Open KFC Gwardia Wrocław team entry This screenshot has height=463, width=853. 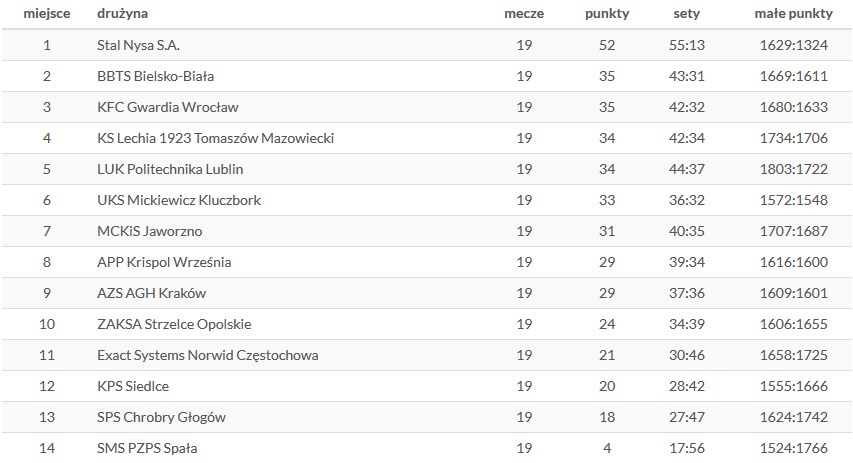click(x=168, y=107)
